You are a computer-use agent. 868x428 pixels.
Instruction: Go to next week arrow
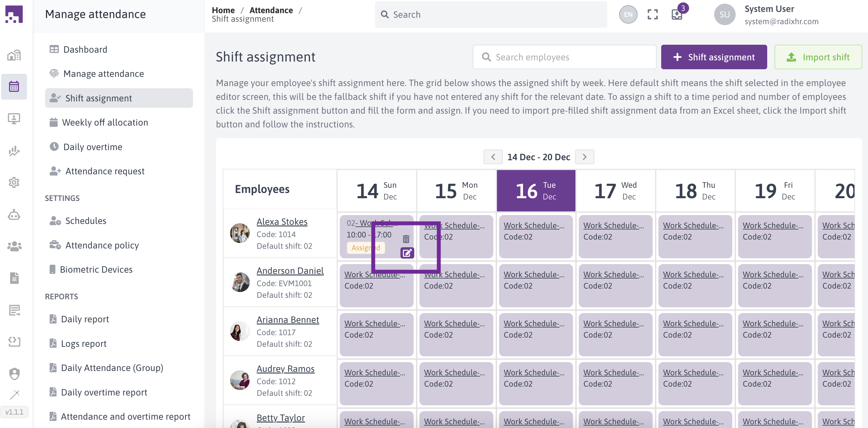(x=584, y=157)
